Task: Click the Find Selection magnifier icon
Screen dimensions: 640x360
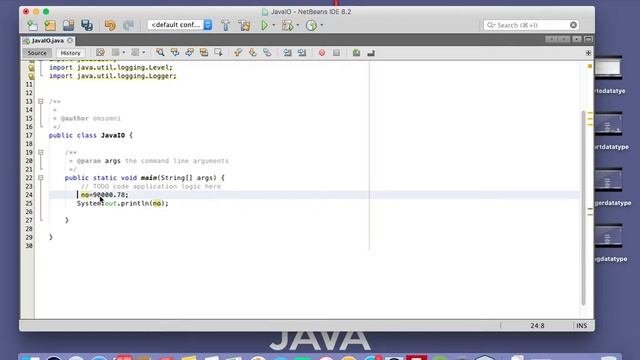Action: click(x=160, y=53)
